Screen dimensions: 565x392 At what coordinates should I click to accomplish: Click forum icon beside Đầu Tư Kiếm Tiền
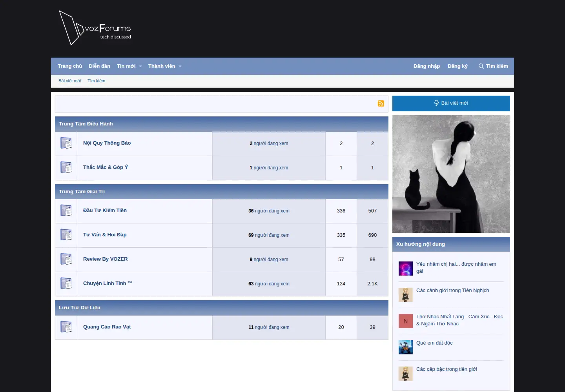tap(66, 211)
